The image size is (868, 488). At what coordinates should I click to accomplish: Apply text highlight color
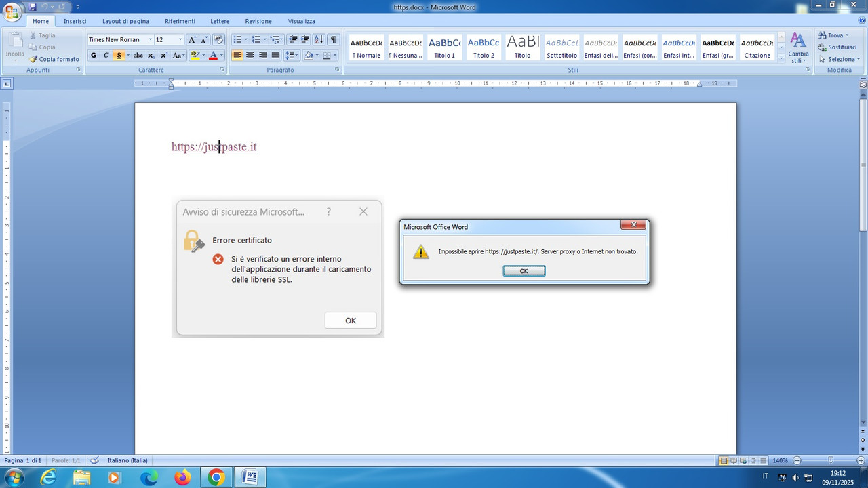[x=195, y=56]
